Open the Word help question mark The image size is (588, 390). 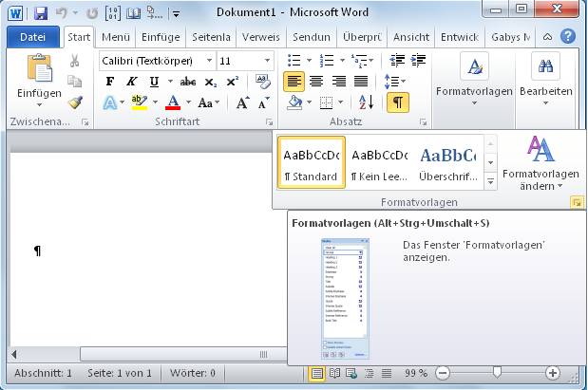[x=568, y=37]
